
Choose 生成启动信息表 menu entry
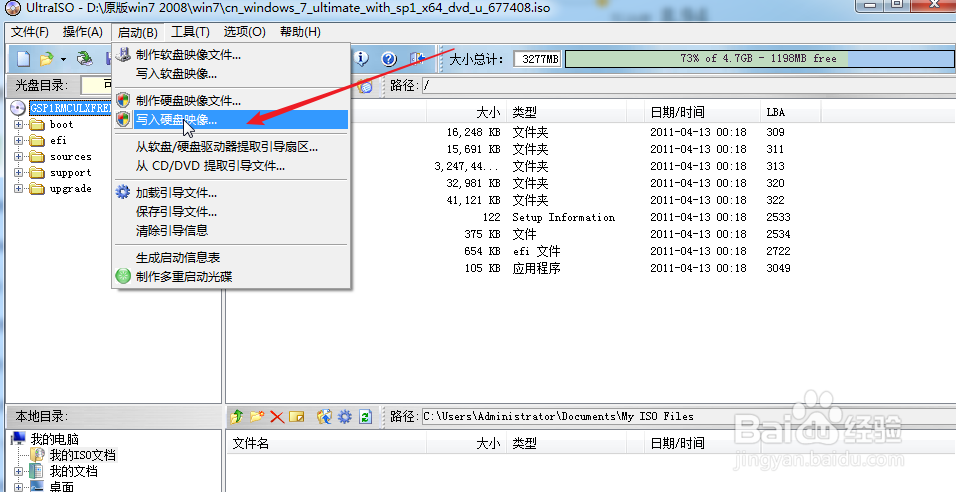[x=231, y=257]
